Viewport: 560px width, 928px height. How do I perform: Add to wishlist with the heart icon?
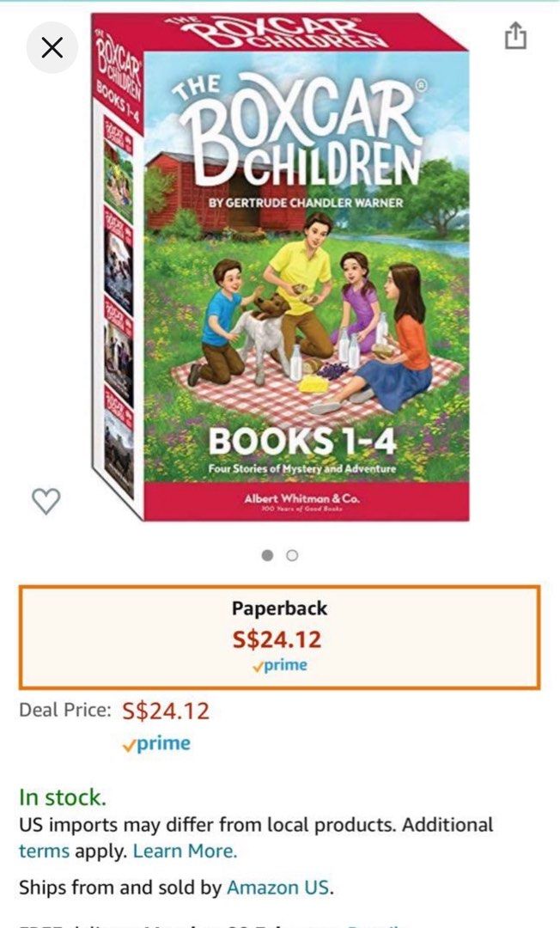(46, 501)
